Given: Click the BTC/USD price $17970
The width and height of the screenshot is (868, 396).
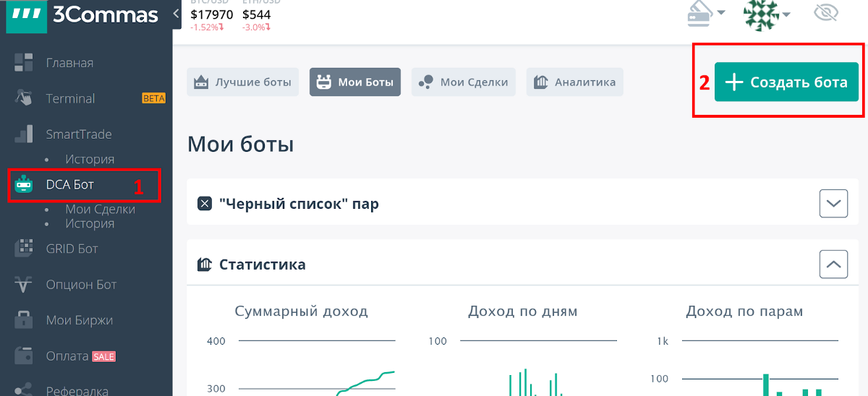Looking at the screenshot, I should click(212, 14).
